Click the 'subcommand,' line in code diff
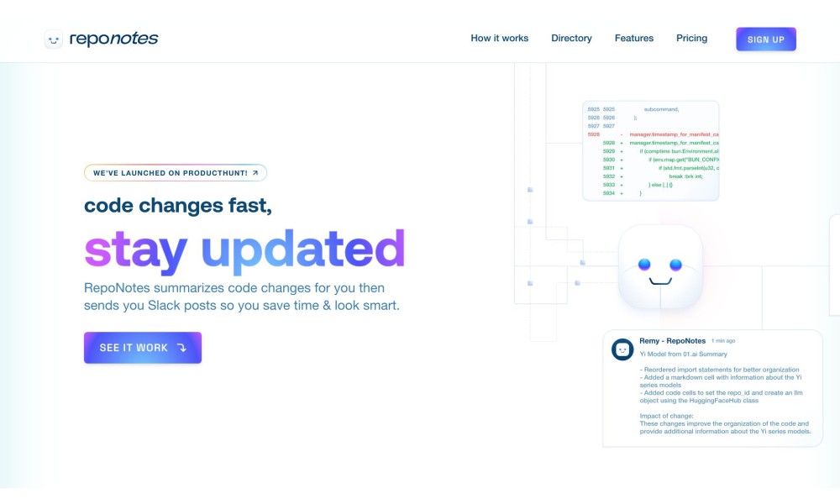The width and height of the screenshot is (840, 504). pyautogui.click(x=661, y=109)
